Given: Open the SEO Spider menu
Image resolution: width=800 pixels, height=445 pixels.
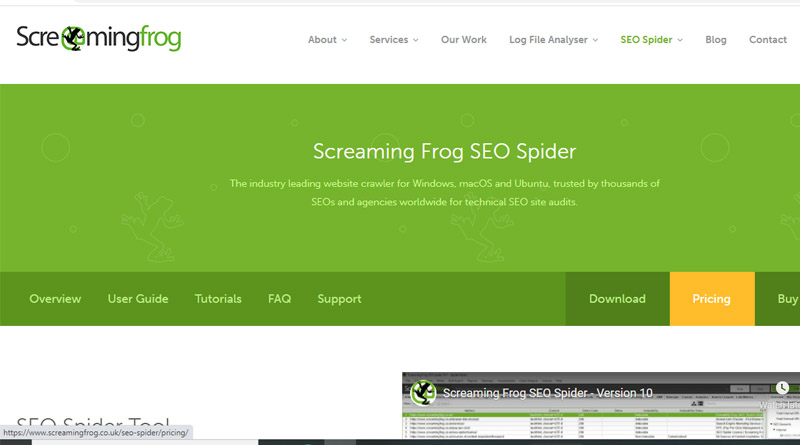Looking at the screenshot, I should pyautogui.click(x=646, y=40).
